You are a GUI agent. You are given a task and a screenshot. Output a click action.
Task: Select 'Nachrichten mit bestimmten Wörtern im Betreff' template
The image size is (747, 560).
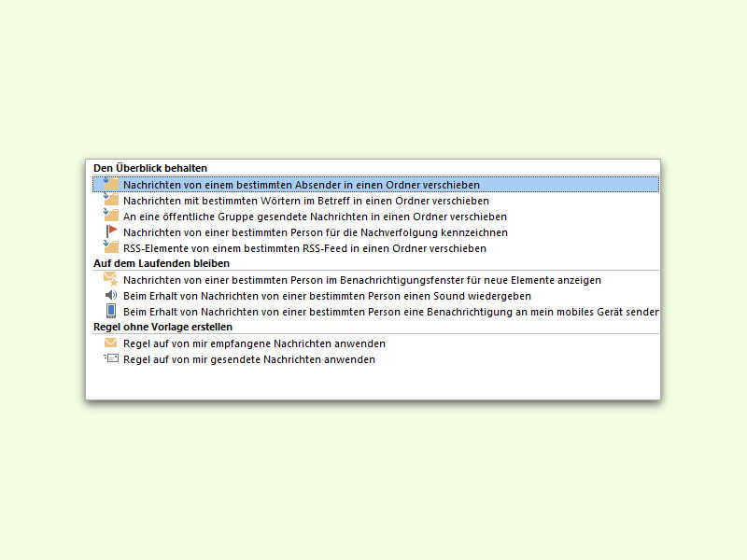pos(306,201)
